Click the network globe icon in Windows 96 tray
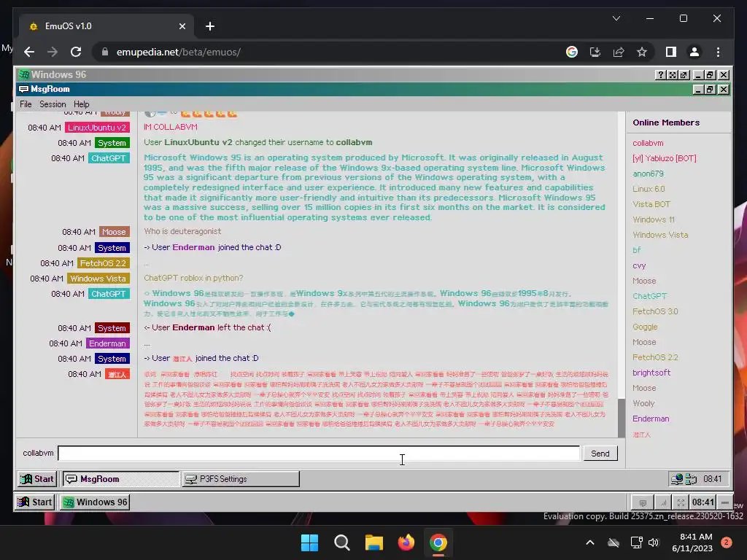This screenshot has height=560, width=747. tap(677, 479)
